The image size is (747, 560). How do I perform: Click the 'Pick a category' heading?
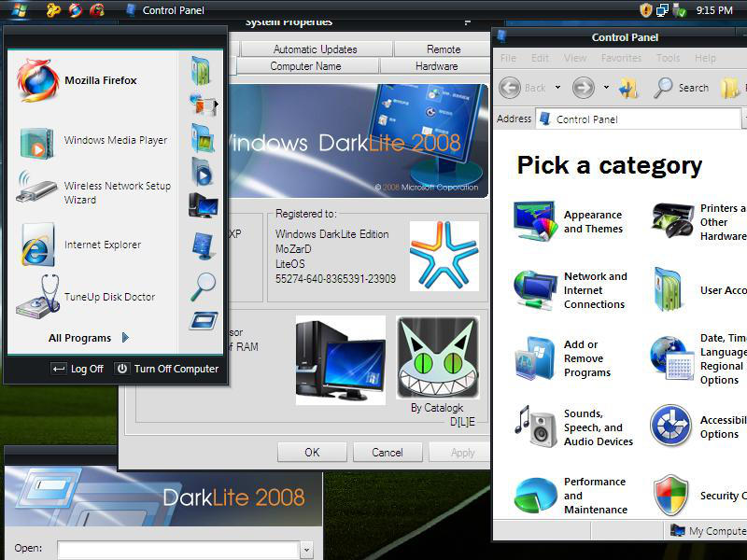pyautogui.click(x=610, y=165)
